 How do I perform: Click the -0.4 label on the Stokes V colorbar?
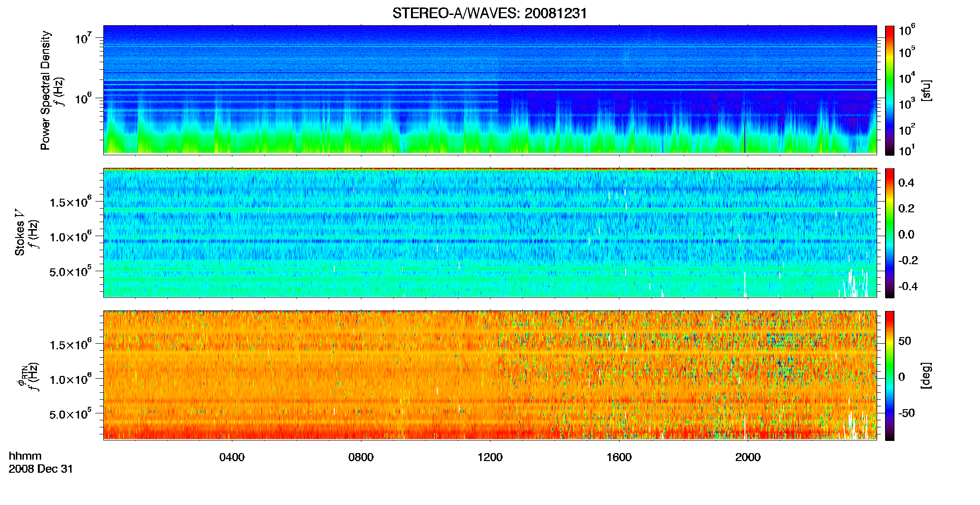pyautogui.click(x=908, y=286)
